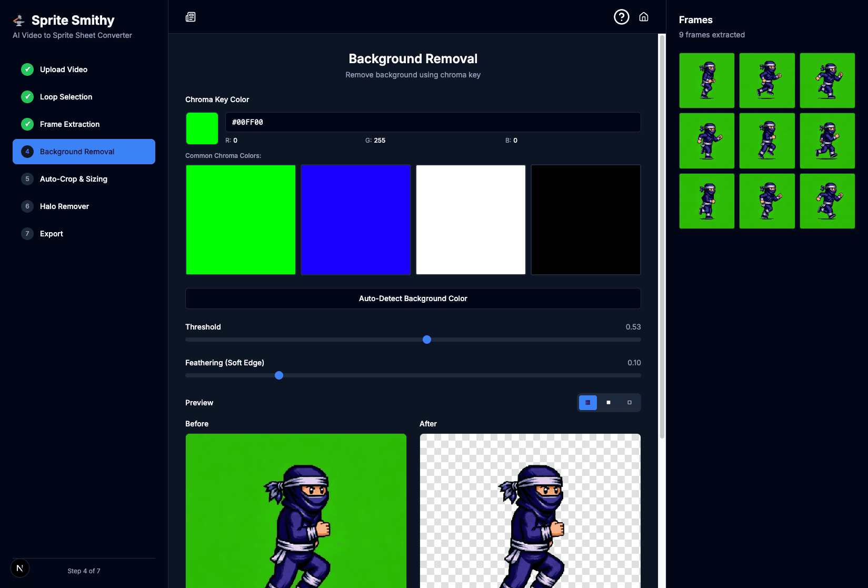
Task: Click the Sprite Smithy anvil logo
Action: pyautogui.click(x=19, y=21)
